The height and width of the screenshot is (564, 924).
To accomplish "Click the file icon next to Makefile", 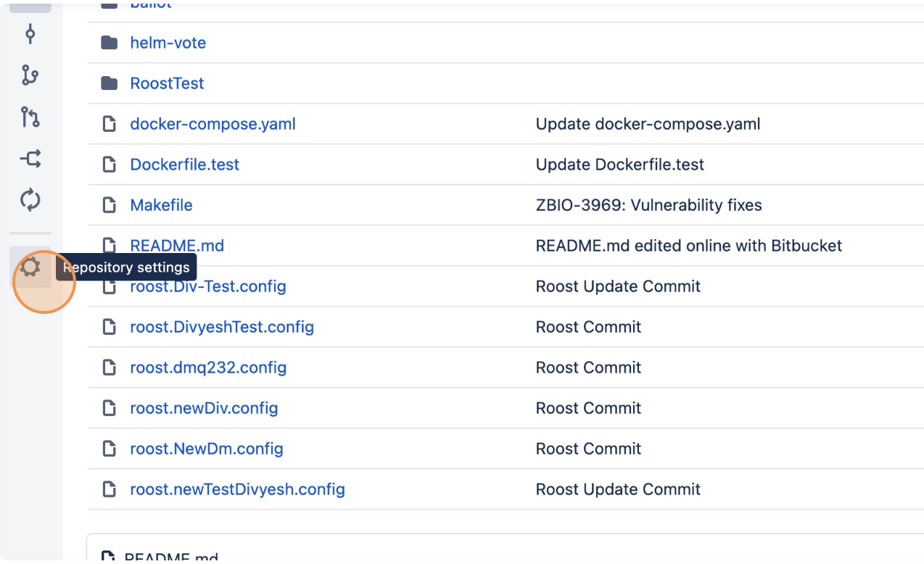I will 109,205.
